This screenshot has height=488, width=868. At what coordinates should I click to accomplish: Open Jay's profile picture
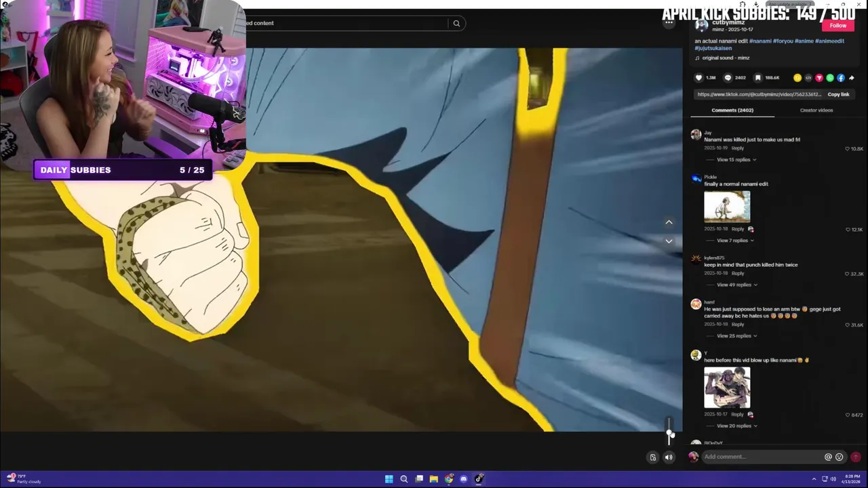pyautogui.click(x=696, y=135)
